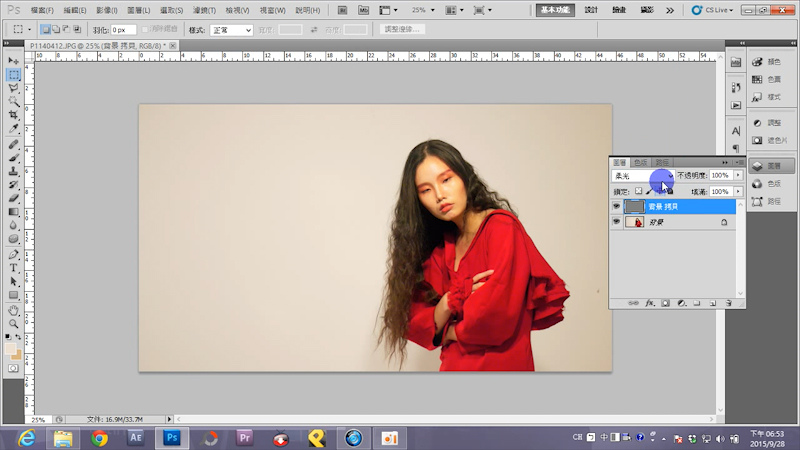Viewport: 800px width, 450px height.
Task: Select the History Brush tool
Action: [x=13, y=185]
